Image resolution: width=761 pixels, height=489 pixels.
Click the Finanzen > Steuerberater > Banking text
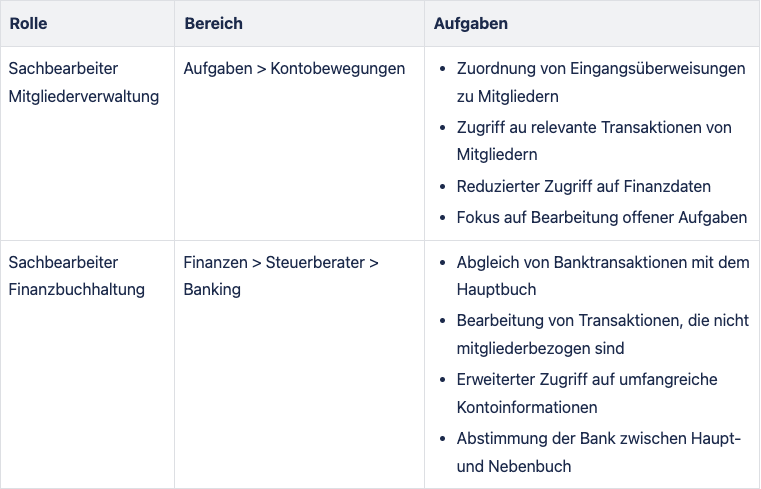coord(281,276)
